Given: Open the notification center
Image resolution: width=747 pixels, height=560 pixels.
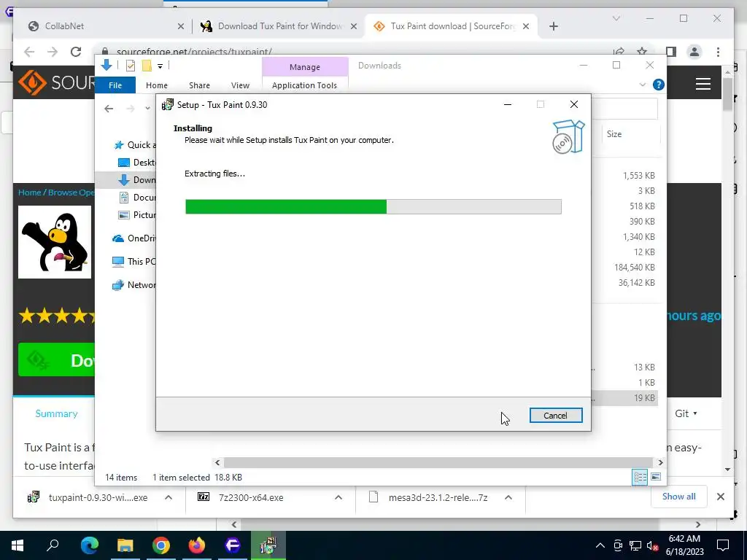Looking at the screenshot, I should pyautogui.click(x=723, y=545).
